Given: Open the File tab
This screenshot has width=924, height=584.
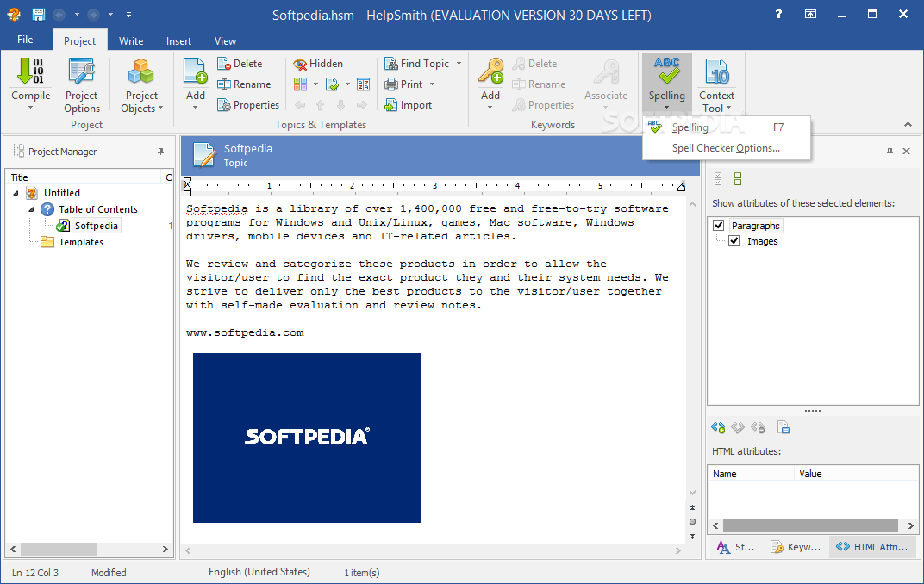Looking at the screenshot, I should coord(25,40).
